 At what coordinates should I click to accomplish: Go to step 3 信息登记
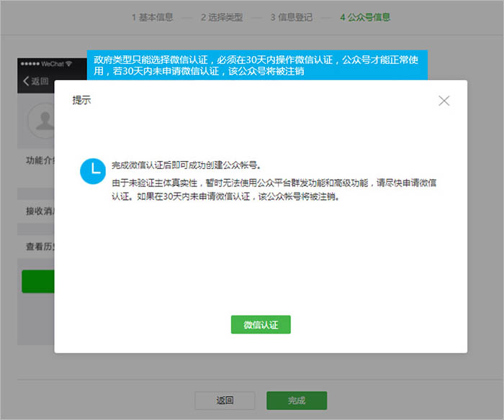pyautogui.click(x=291, y=17)
